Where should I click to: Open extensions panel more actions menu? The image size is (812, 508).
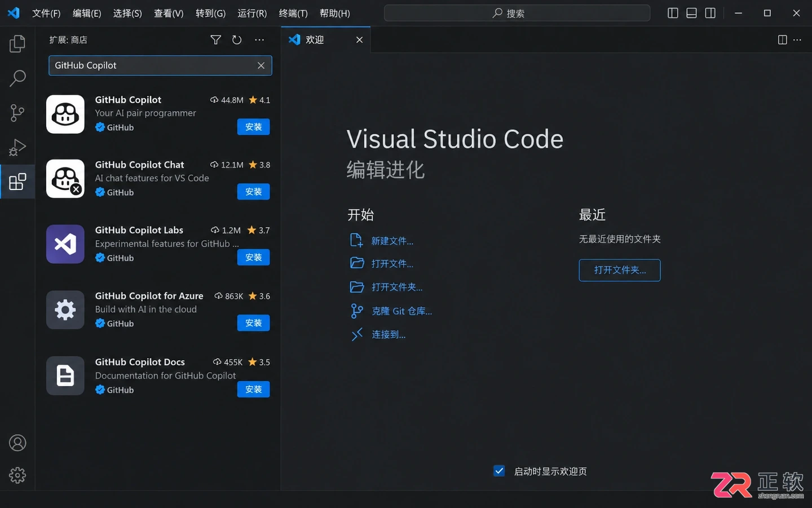(x=259, y=39)
